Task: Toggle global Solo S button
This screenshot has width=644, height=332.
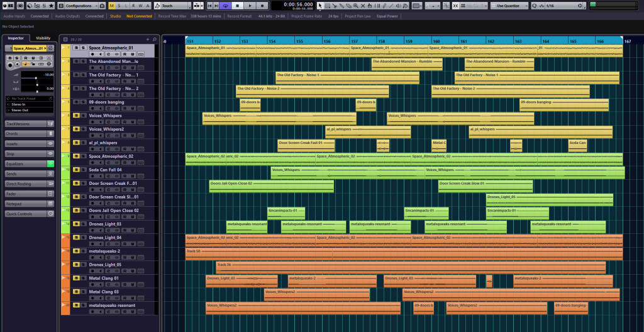Action: tap(119, 6)
